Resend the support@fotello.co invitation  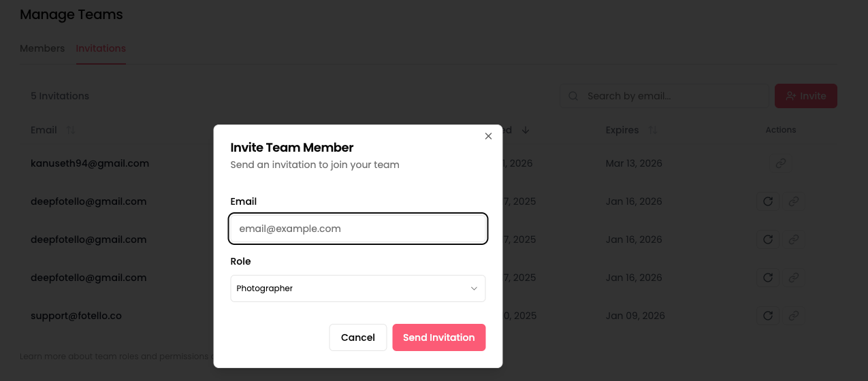point(768,316)
